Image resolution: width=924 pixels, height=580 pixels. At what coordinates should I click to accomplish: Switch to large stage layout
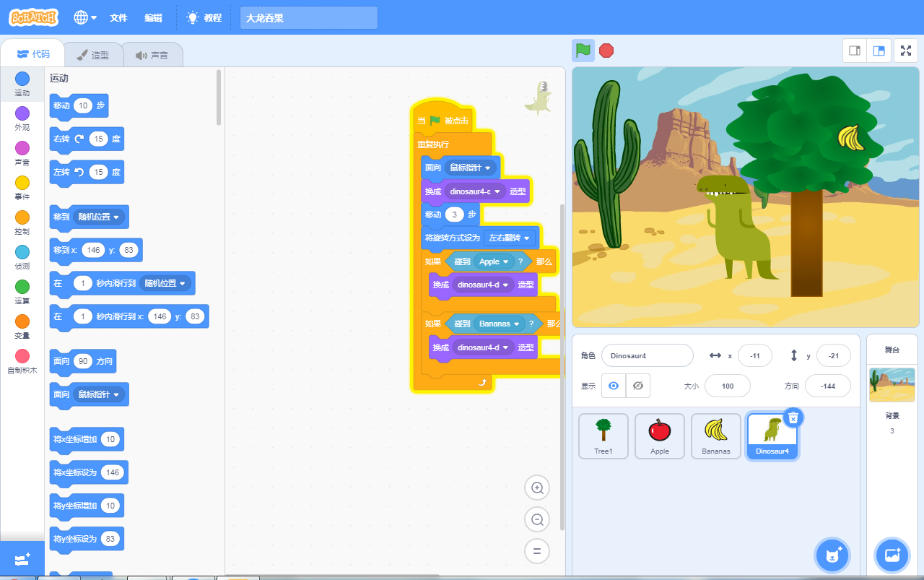click(879, 51)
